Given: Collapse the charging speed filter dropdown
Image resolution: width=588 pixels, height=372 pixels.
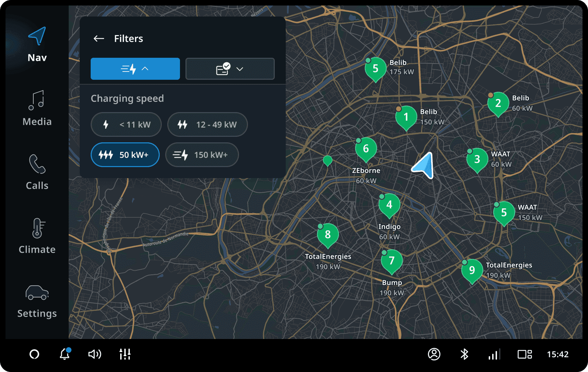Looking at the screenshot, I should [135, 69].
